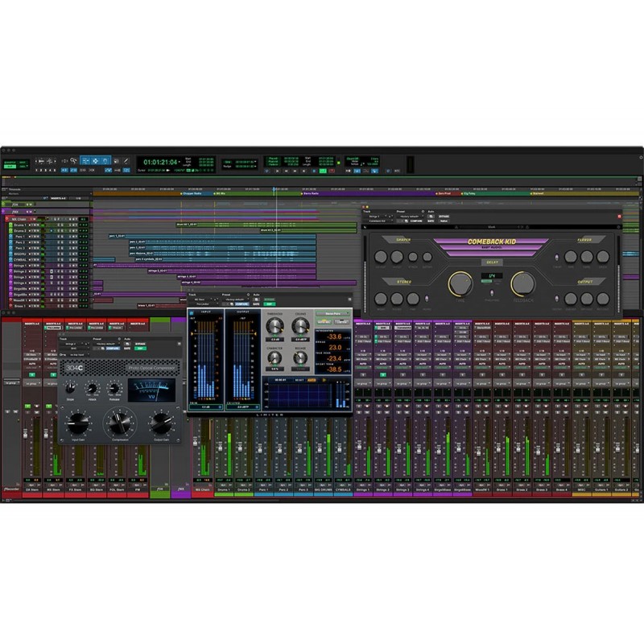Enable BYPASS on the Comeback Kid plugin
The image size is (644, 644).
point(444,216)
